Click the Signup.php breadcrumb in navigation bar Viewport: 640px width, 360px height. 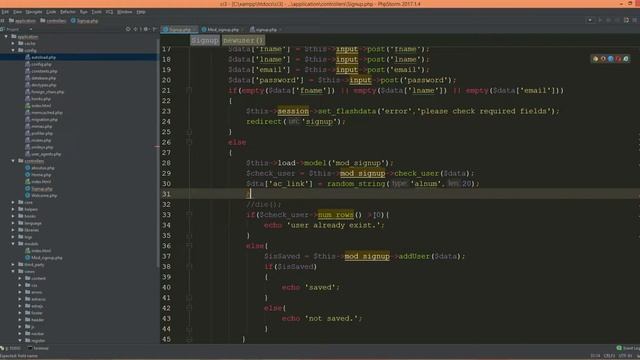[x=84, y=20]
